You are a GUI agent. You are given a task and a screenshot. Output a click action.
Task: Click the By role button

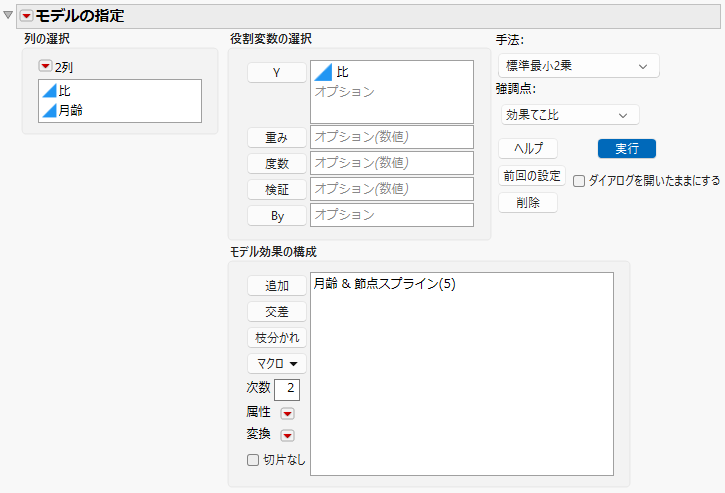coord(276,216)
